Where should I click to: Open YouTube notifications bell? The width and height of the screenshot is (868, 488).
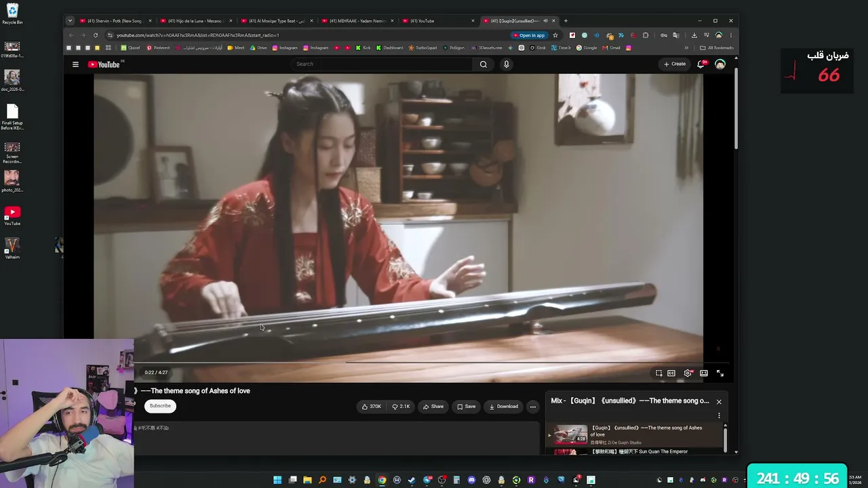tap(702, 64)
